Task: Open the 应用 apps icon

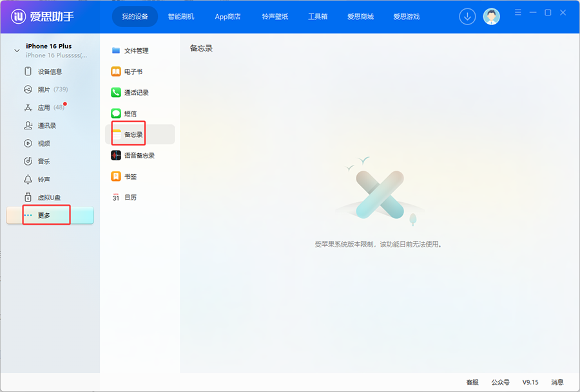Action: pyautogui.click(x=28, y=107)
